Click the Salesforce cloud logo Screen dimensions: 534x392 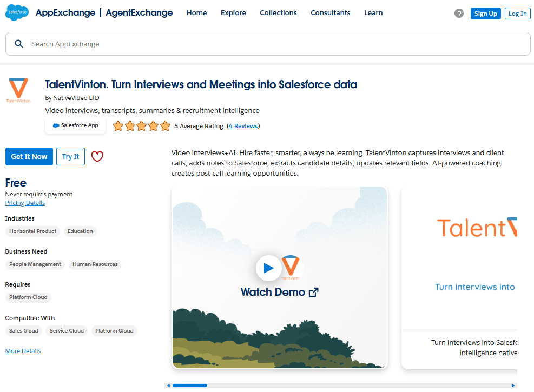(17, 12)
